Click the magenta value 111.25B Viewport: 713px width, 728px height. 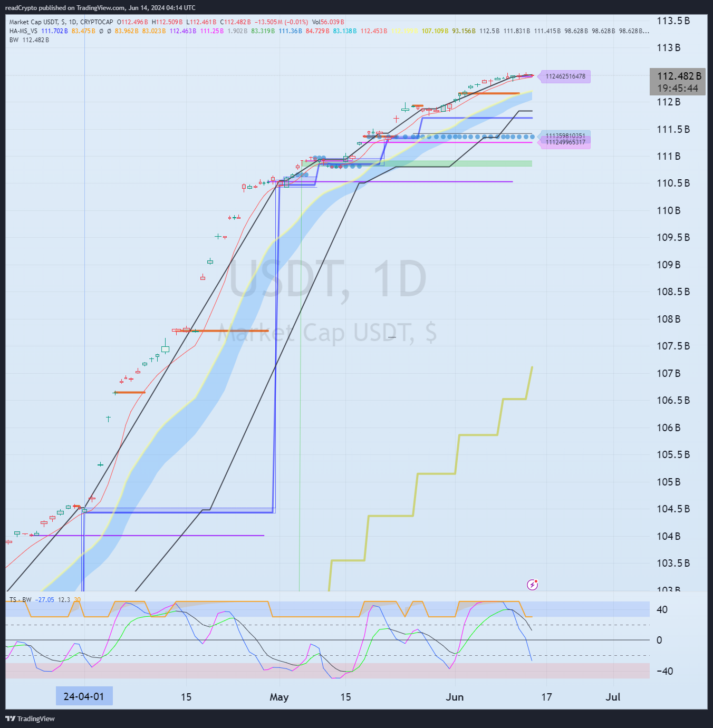click(x=212, y=31)
